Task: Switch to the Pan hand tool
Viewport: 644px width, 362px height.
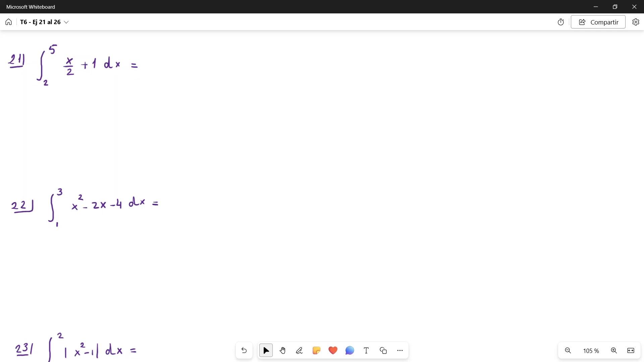Action: coord(283,351)
